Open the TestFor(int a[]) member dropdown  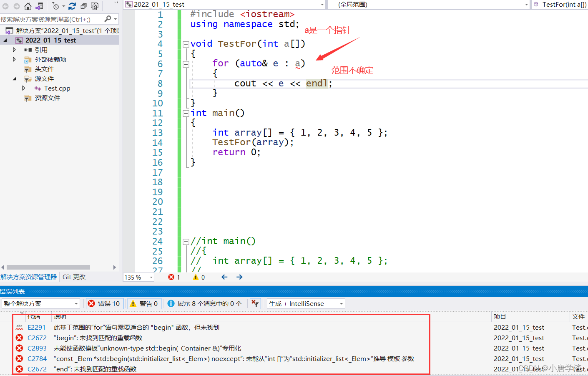(560, 5)
